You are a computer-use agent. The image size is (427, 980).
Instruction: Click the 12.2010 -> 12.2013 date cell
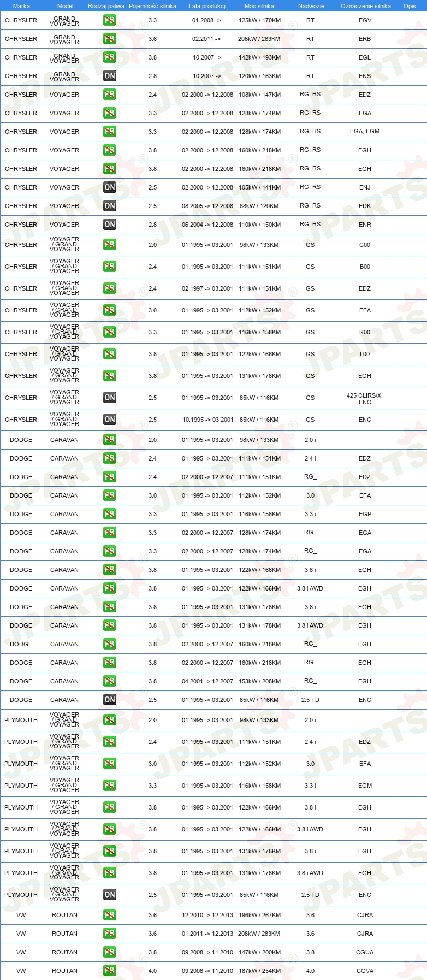pos(207,915)
